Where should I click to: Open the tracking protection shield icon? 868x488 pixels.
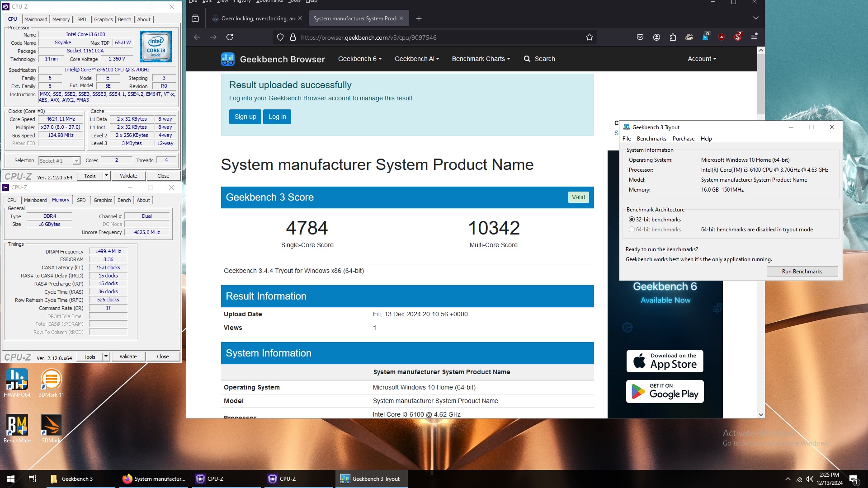tap(280, 38)
